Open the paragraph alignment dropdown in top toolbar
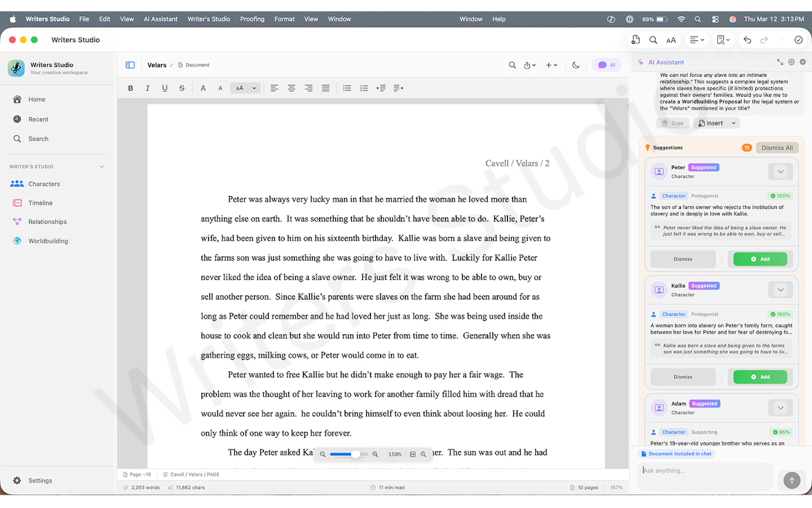The width and height of the screenshot is (812, 508). click(x=697, y=40)
